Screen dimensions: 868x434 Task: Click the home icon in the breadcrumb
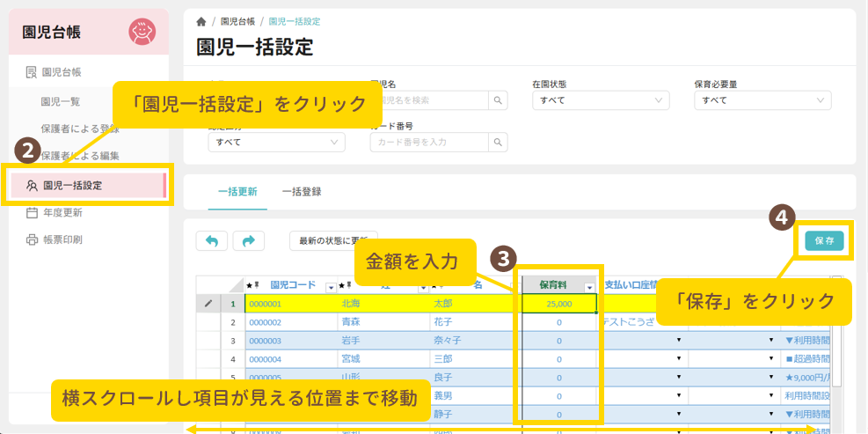[x=201, y=21]
